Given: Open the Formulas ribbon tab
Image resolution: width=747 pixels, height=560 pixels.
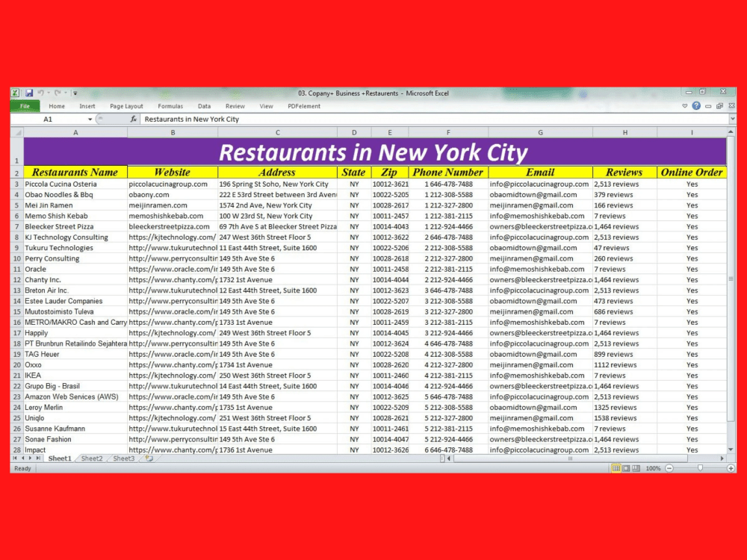Looking at the screenshot, I should coord(170,106).
